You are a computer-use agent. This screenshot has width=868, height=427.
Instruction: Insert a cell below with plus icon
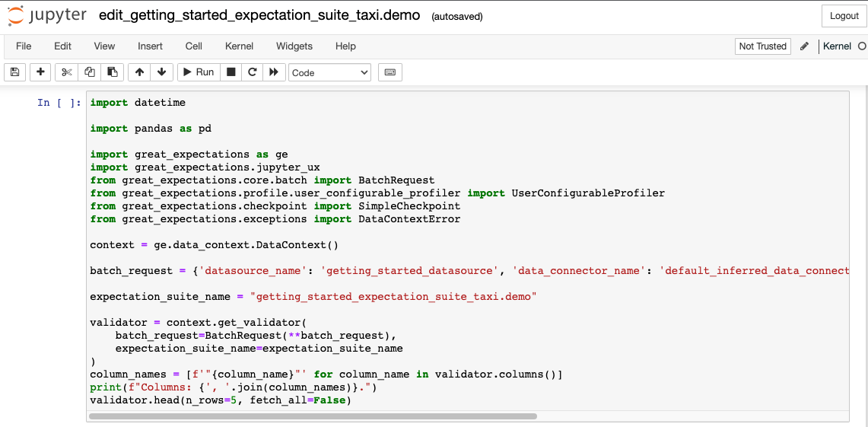tap(40, 72)
